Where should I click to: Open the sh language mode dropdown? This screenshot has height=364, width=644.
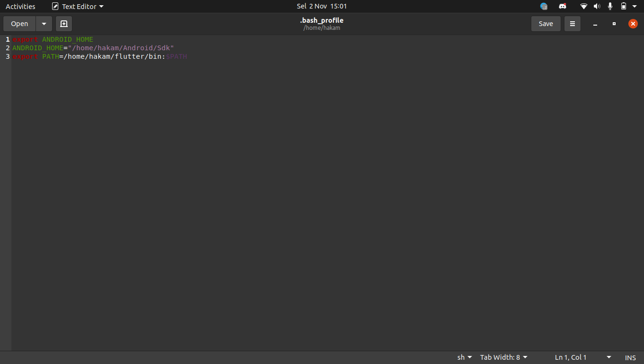pos(464,357)
